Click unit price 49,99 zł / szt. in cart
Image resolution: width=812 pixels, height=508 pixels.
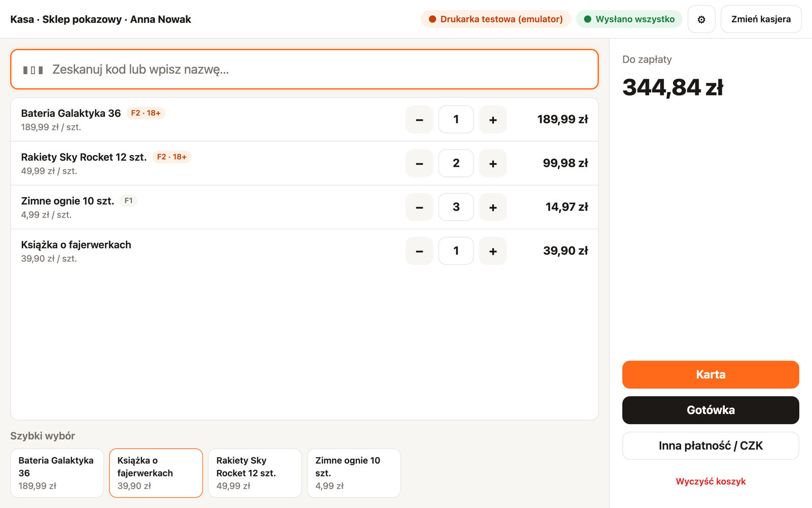49,171
